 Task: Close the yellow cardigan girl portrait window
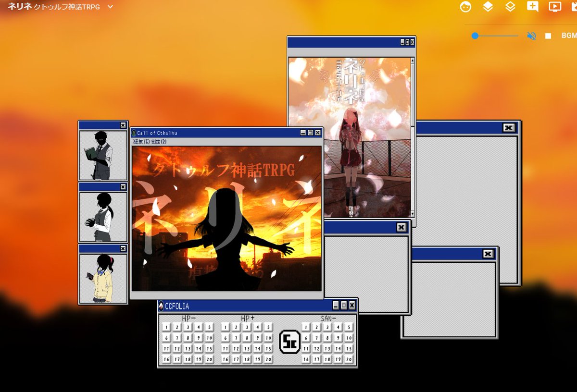(x=123, y=248)
